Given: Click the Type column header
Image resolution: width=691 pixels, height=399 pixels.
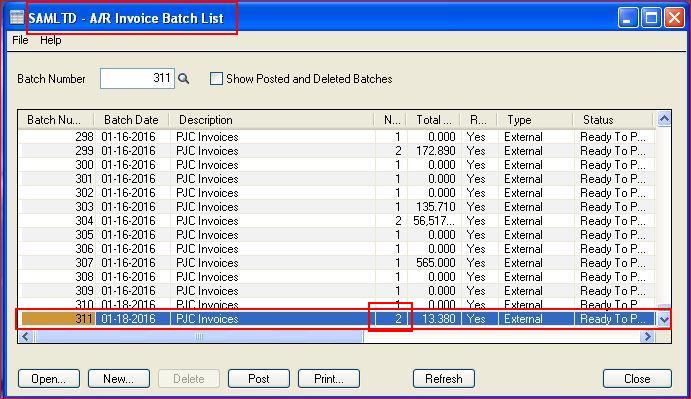Looking at the screenshot, I should coord(535,120).
